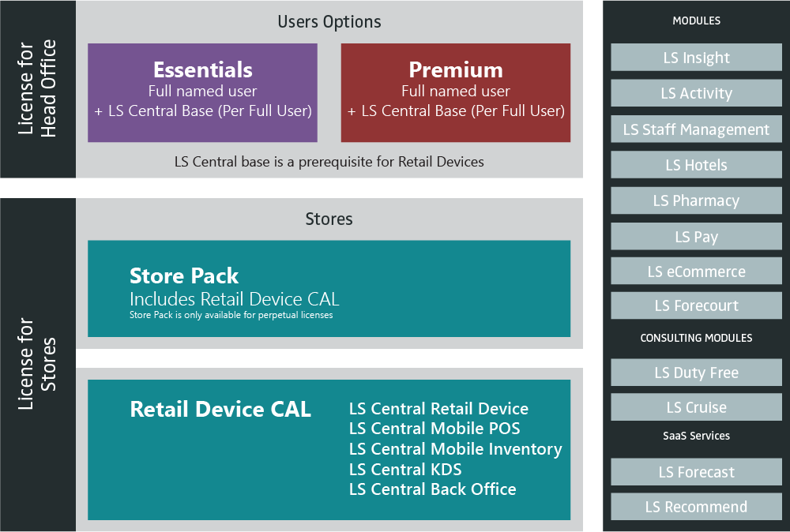
Task: Open the LS eCommerce module
Action: pyautogui.click(x=696, y=272)
